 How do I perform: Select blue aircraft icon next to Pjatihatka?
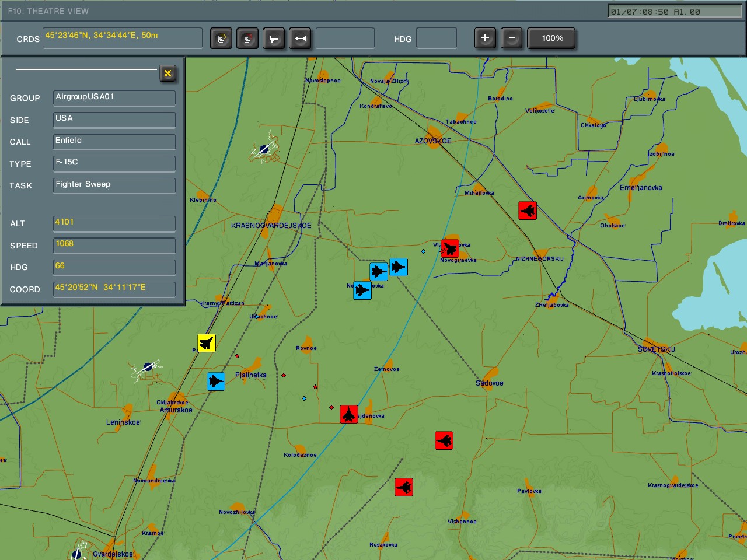coord(216,381)
